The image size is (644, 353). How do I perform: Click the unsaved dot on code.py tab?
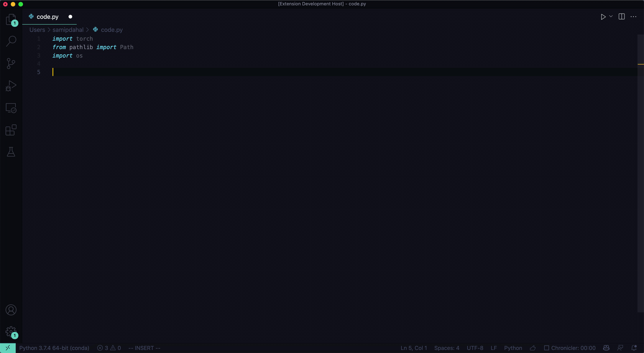pos(70,16)
